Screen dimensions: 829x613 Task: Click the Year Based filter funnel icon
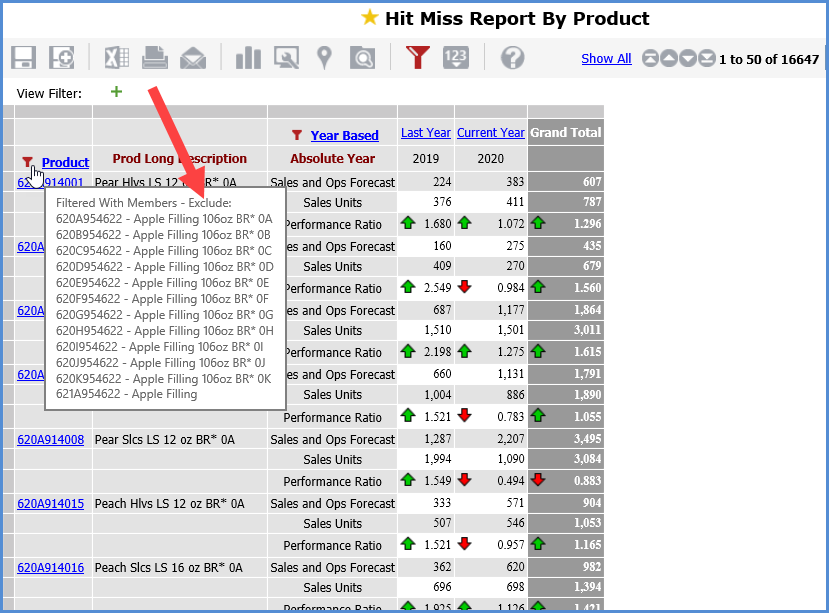coord(297,136)
